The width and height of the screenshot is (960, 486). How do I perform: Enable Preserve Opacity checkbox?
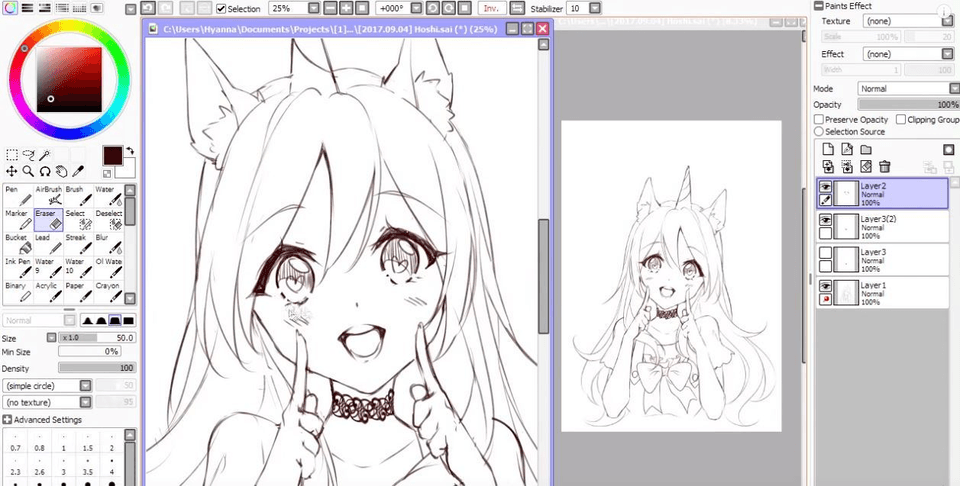[819, 119]
